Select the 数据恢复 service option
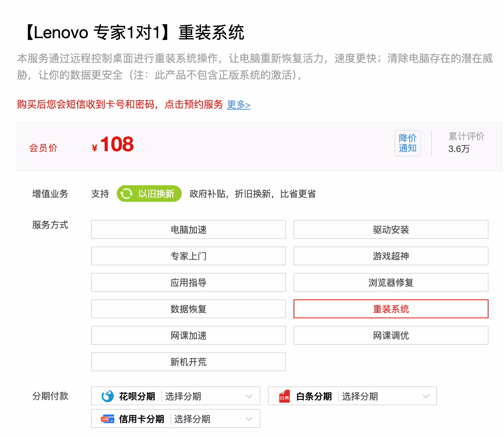The width and height of the screenshot is (504, 437). click(189, 309)
